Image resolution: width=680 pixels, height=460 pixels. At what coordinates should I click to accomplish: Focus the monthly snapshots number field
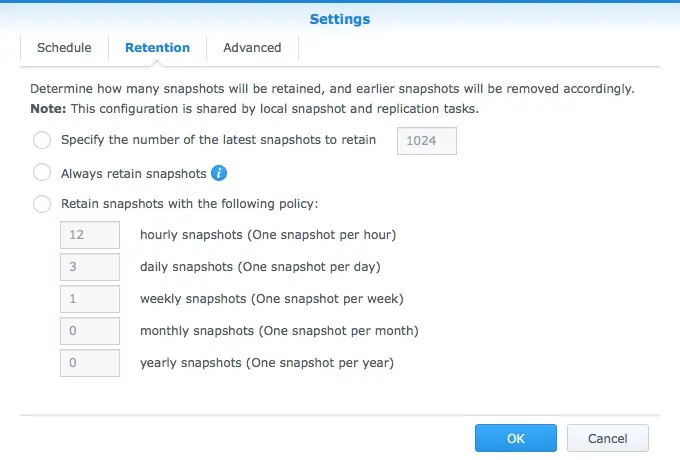point(90,331)
